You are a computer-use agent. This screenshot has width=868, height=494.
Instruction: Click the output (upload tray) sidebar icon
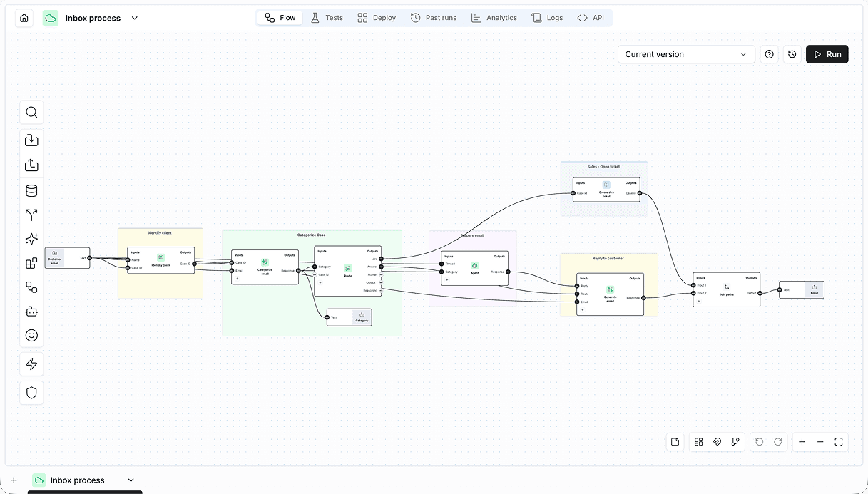[x=31, y=165]
